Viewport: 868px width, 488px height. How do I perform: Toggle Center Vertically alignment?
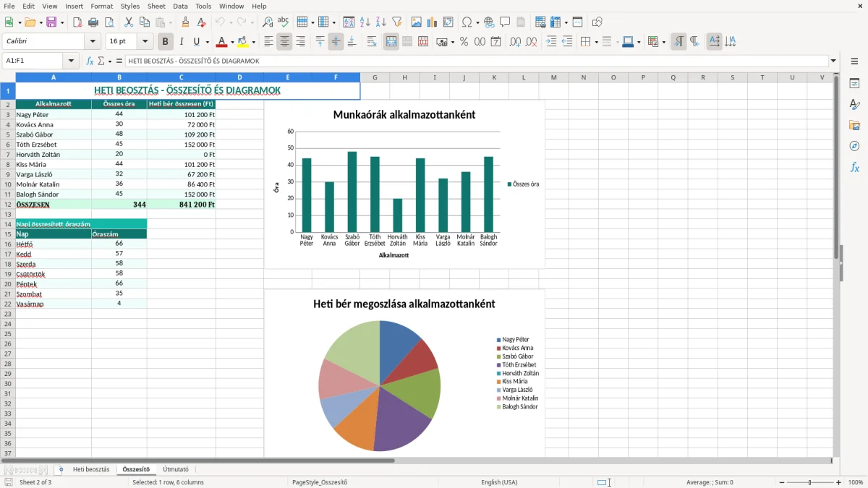coord(336,42)
